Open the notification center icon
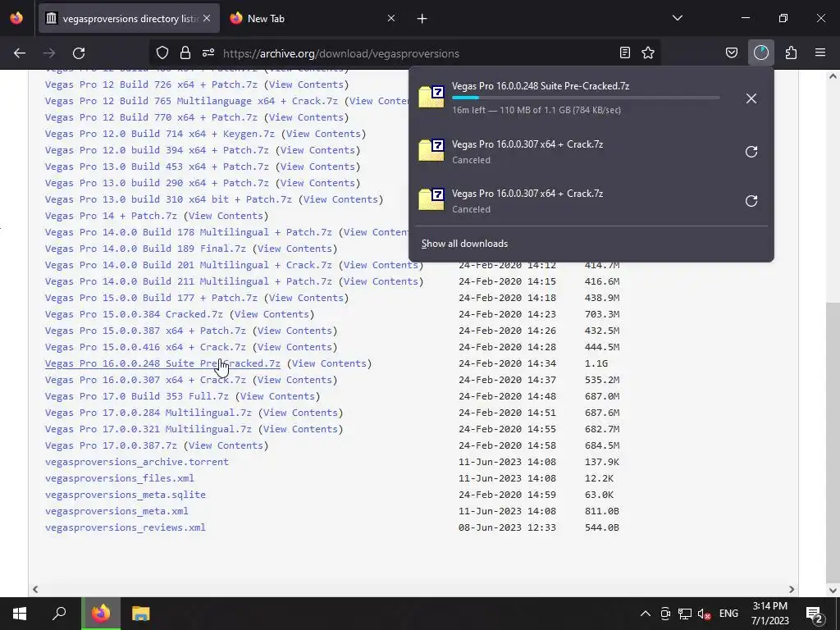 tap(814, 614)
